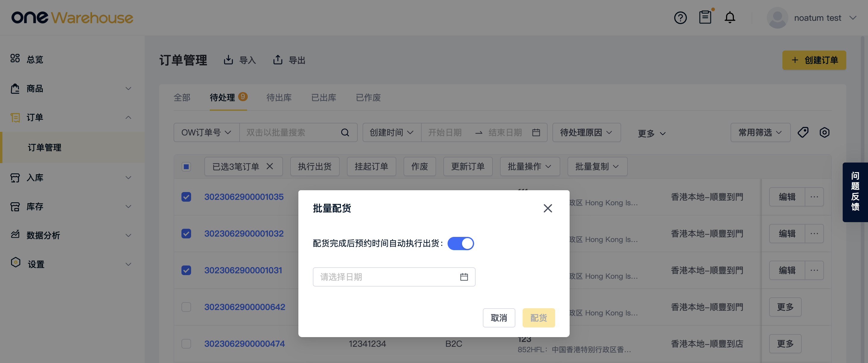Open the 问题反馈 feedback tab
Screen dimensions: 868x363
[x=855, y=192]
